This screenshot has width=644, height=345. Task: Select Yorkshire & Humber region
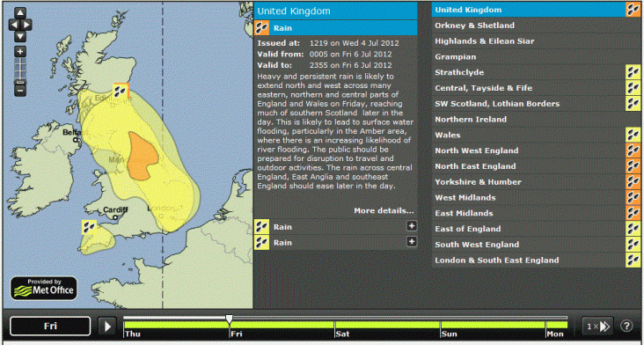537,182
